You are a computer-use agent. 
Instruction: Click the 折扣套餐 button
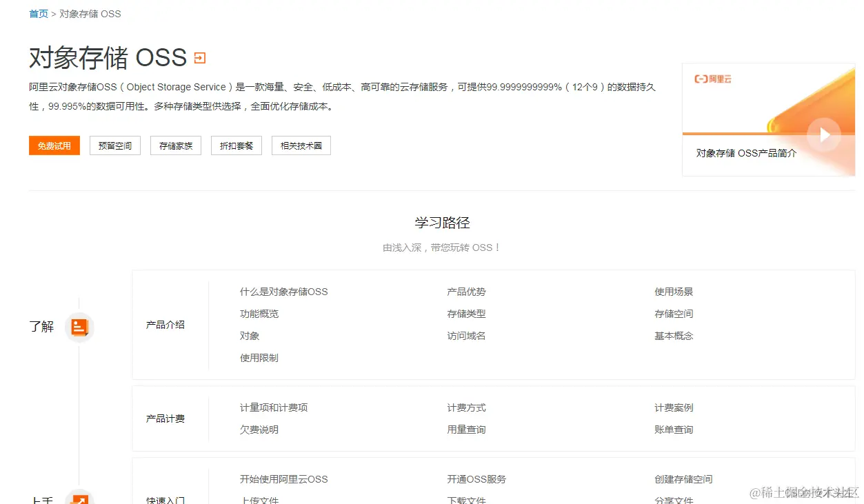point(237,145)
